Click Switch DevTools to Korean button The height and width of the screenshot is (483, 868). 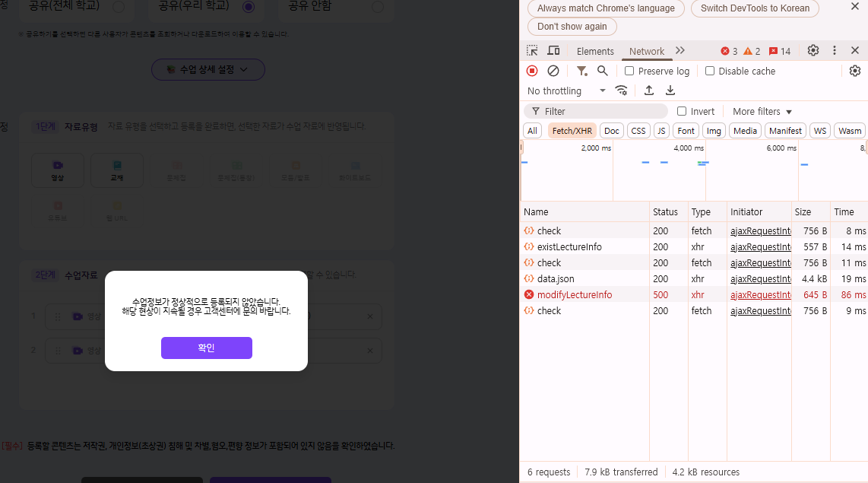tap(755, 8)
